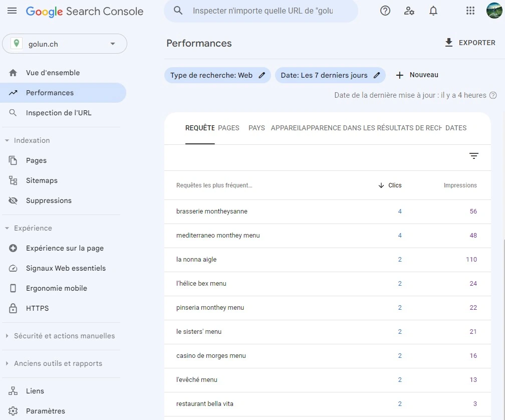Viewport: 505px width, 420px height.
Task: Expand Sécurité et actions manuelles section
Action: (x=7, y=336)
